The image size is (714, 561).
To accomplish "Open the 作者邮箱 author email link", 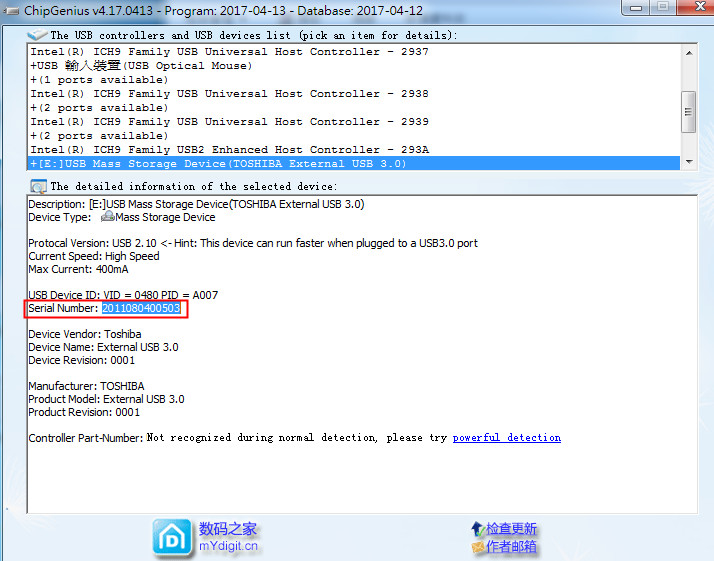I will [x=511, y=546].
